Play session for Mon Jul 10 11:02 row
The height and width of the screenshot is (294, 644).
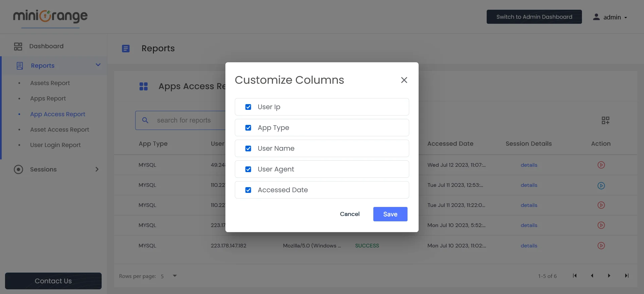(x=601, y=246)
